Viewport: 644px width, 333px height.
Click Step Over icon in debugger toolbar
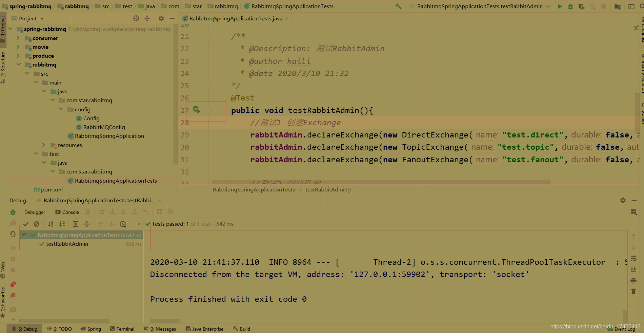tap(101, 212)
